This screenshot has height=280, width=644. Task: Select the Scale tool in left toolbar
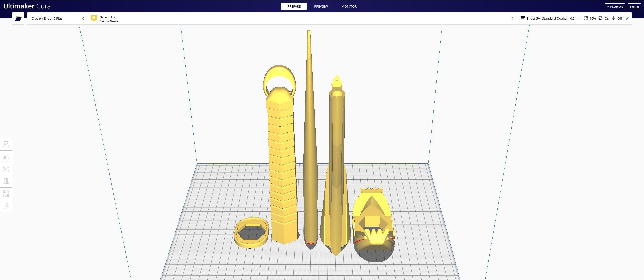click(6, 157)
